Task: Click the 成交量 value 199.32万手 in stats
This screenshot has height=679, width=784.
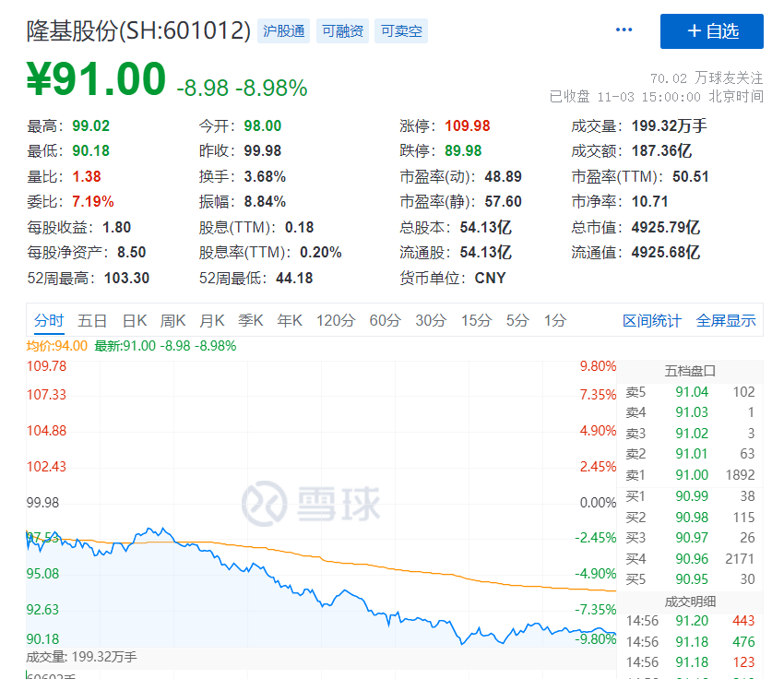Action: (x=669, y=125)
